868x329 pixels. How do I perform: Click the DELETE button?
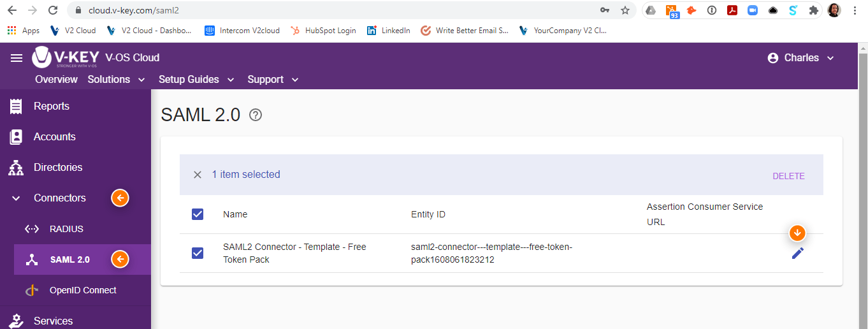pyautogui.click(x=788, y=176)
